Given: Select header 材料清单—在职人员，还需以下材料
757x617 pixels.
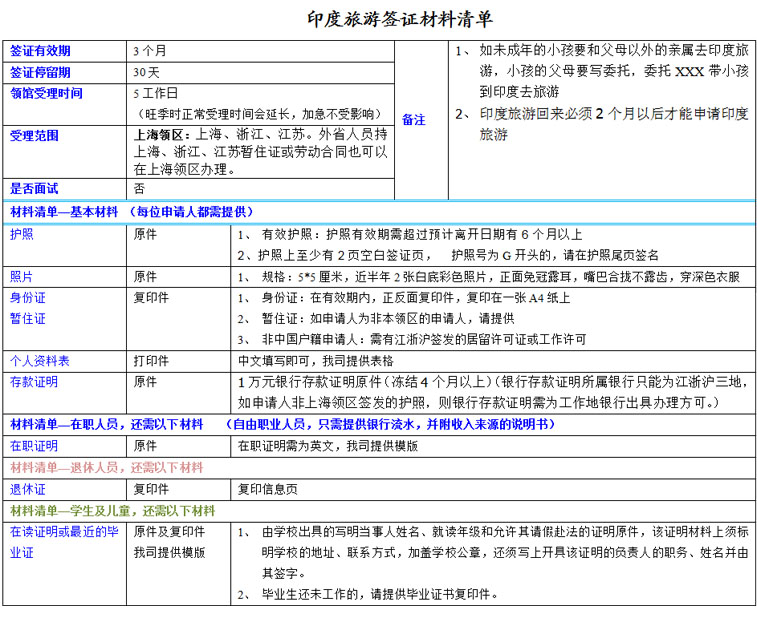Looking at the screenshot, I should [107, 424].
